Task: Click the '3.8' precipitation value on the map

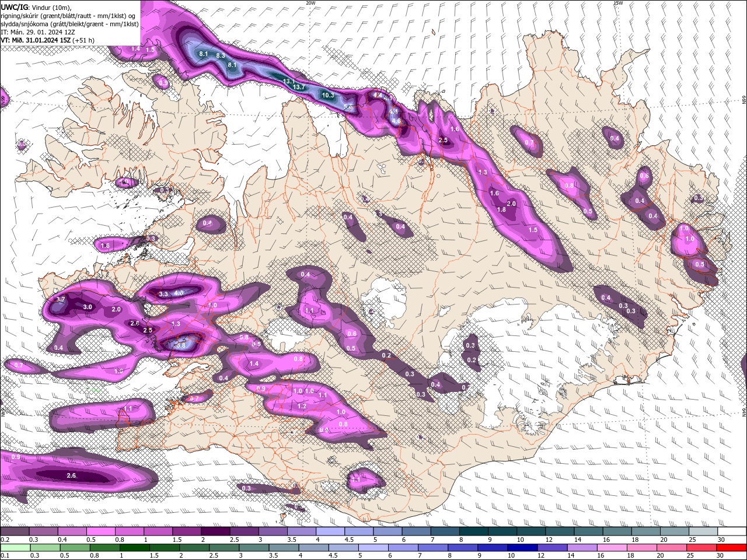Action: point(181,345)
